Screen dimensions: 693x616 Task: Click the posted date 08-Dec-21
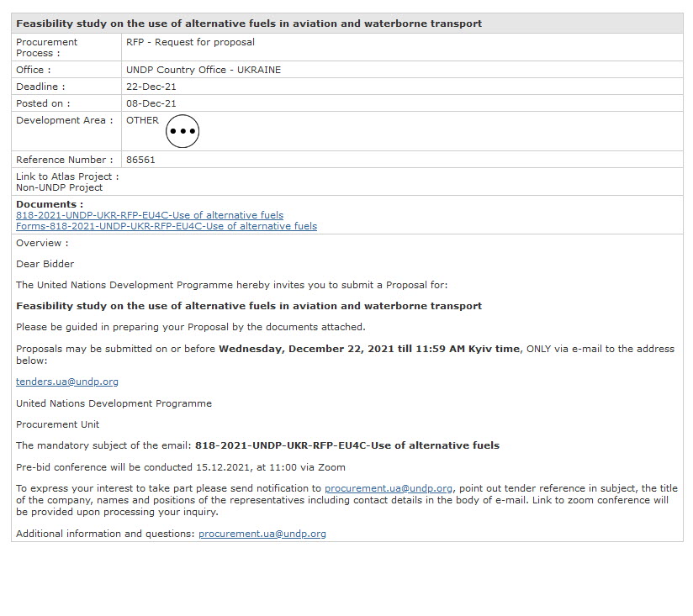click(x=151, y=103)
